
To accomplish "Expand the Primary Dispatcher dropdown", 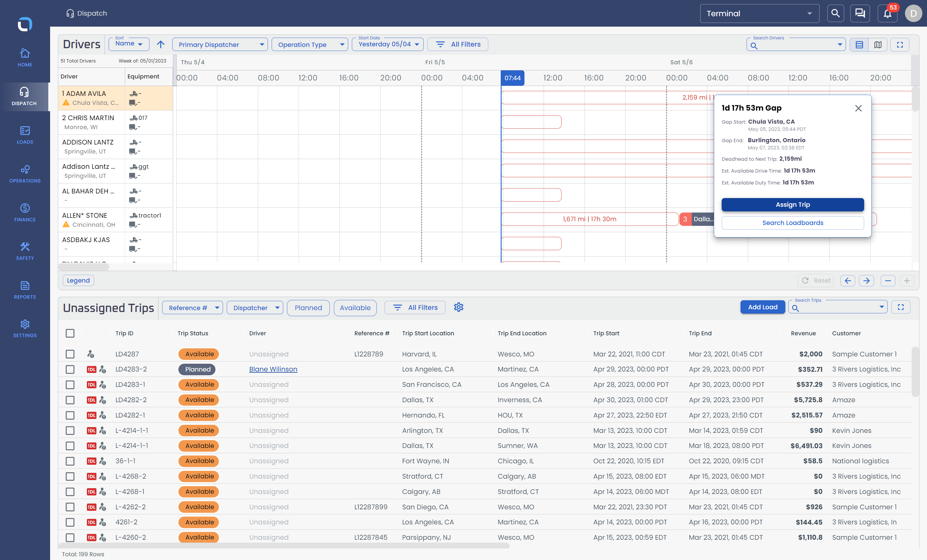I will (220, 44).
